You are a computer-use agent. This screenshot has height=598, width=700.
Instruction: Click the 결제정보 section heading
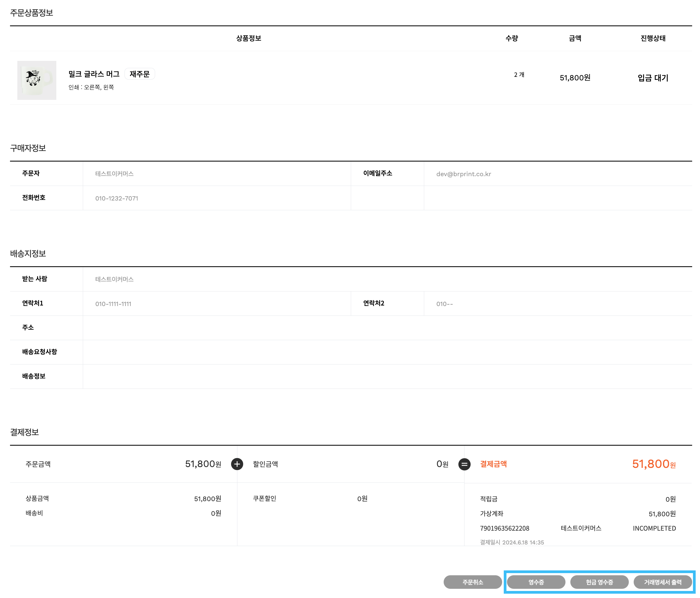click(x=24, y=432)
